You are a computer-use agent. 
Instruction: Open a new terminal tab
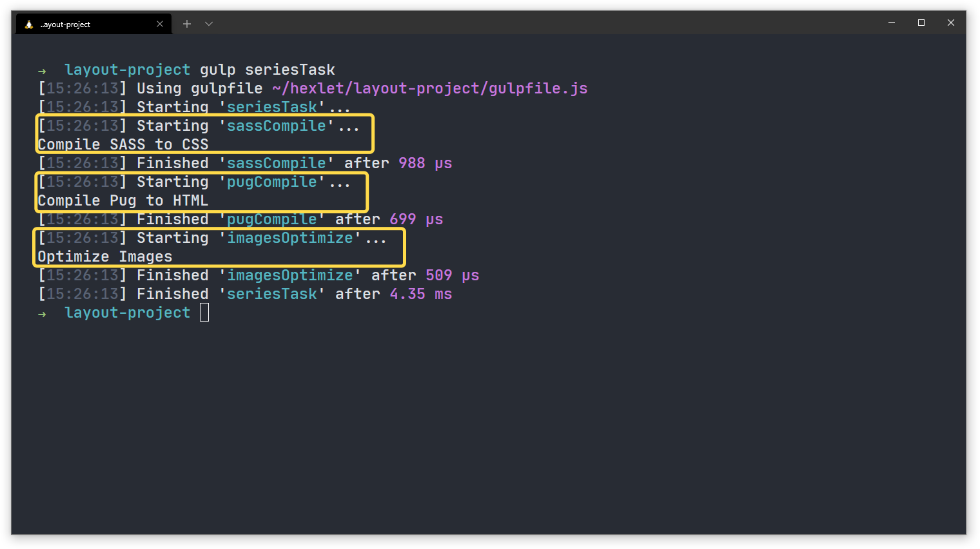187,23
